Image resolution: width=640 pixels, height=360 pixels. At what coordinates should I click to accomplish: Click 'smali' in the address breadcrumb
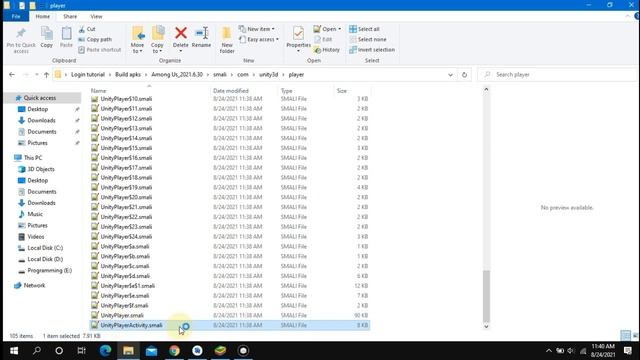click(x=220, y=75)
